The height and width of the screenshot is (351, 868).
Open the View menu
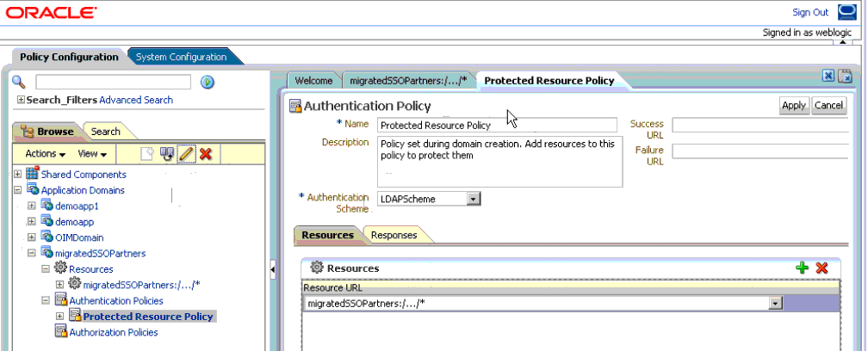pyautogui.click(x=92, y=154)
